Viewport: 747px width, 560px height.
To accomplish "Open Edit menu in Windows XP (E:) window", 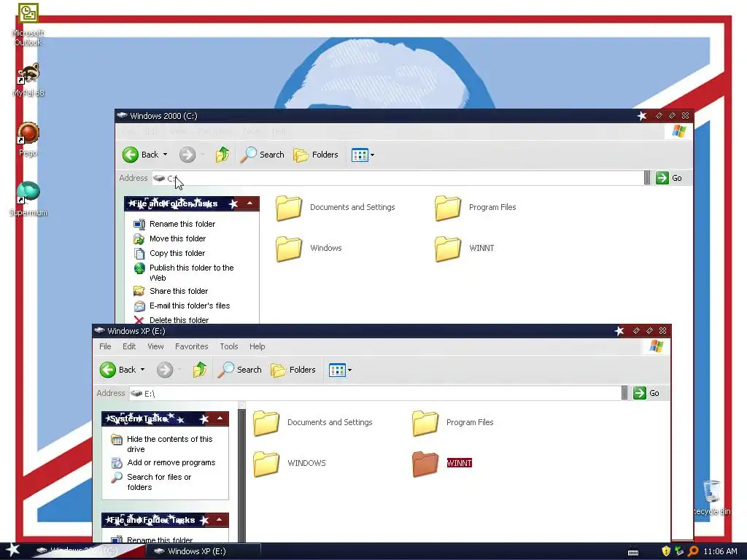I will pos(129,346).
